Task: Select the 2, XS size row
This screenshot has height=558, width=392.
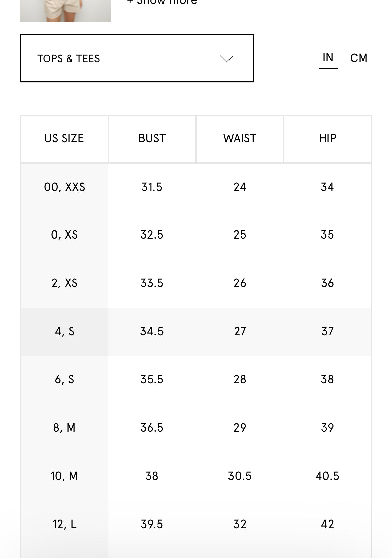Action: (64, 283)
